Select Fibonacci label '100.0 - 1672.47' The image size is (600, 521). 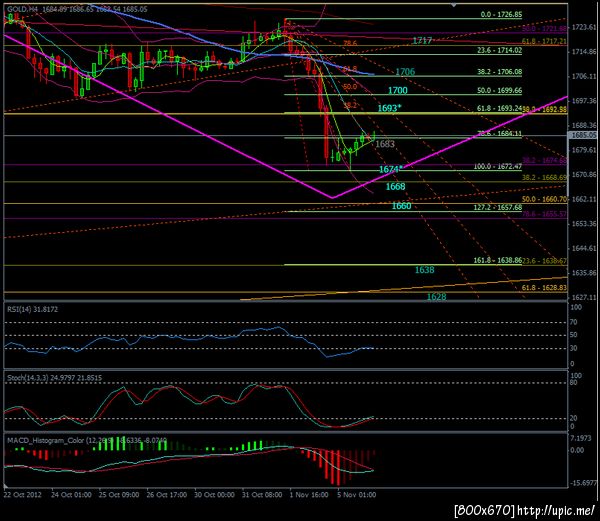click(498, 166)
